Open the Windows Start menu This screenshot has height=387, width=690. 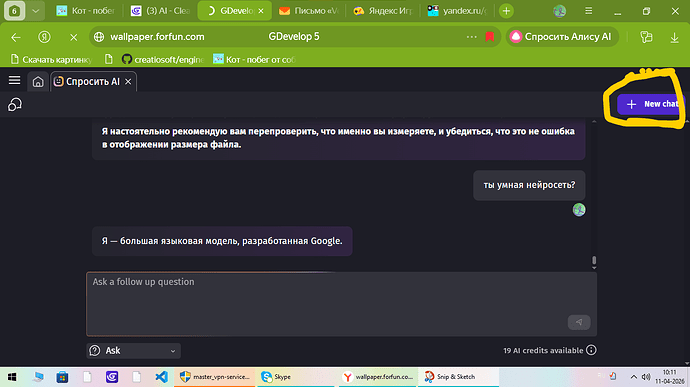coord(12,377)
